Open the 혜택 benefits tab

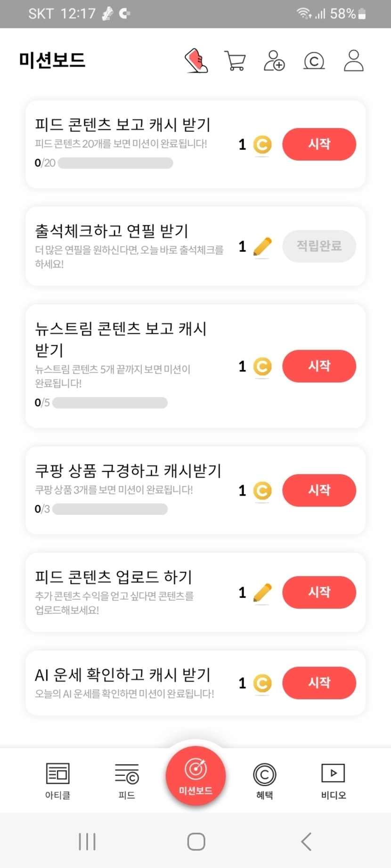pos(264,780)
